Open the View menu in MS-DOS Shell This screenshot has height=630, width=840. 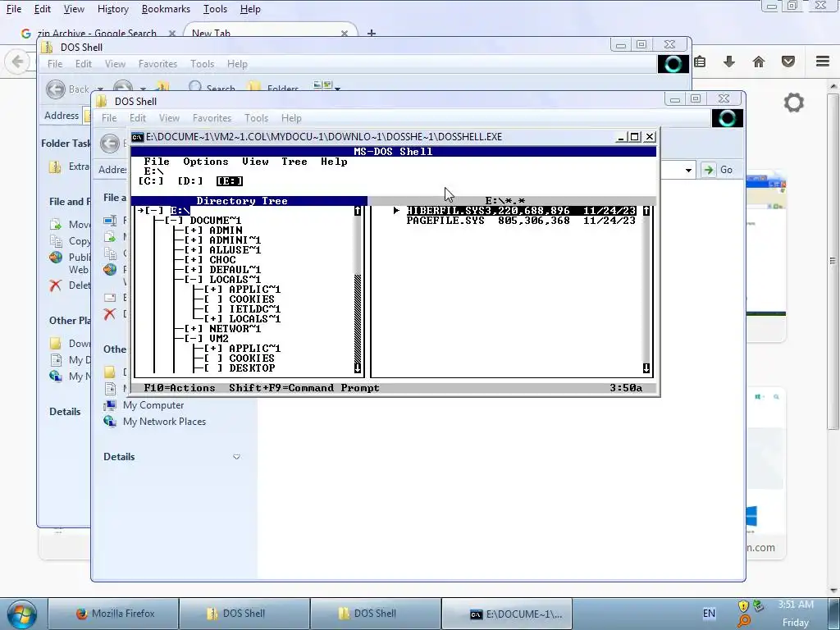[x=256, y=162]
